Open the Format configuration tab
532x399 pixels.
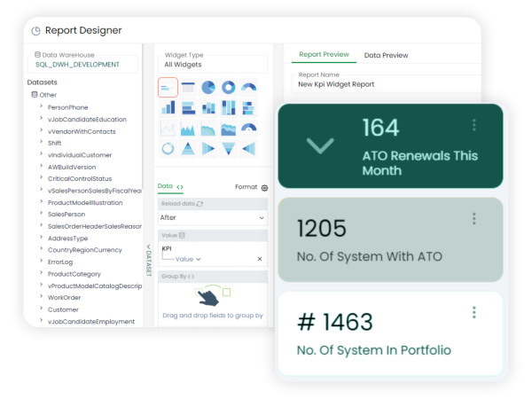tap(251, 187)
